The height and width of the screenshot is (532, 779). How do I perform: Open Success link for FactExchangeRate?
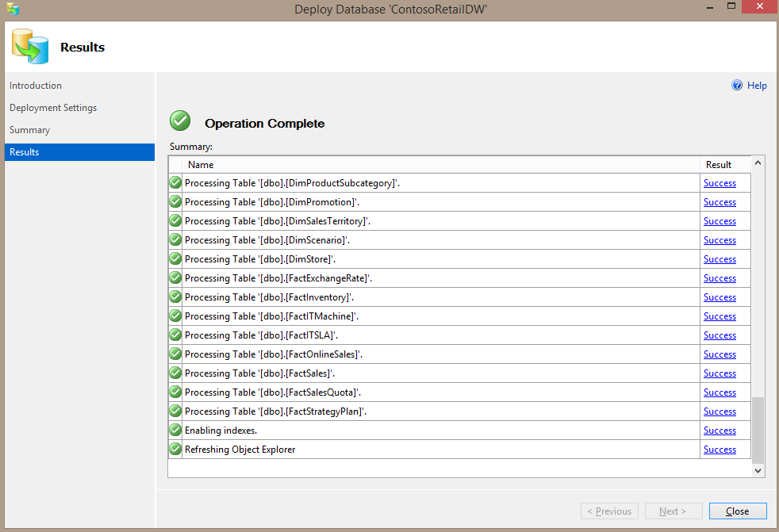pyautogui.click(x=720, y=278)
